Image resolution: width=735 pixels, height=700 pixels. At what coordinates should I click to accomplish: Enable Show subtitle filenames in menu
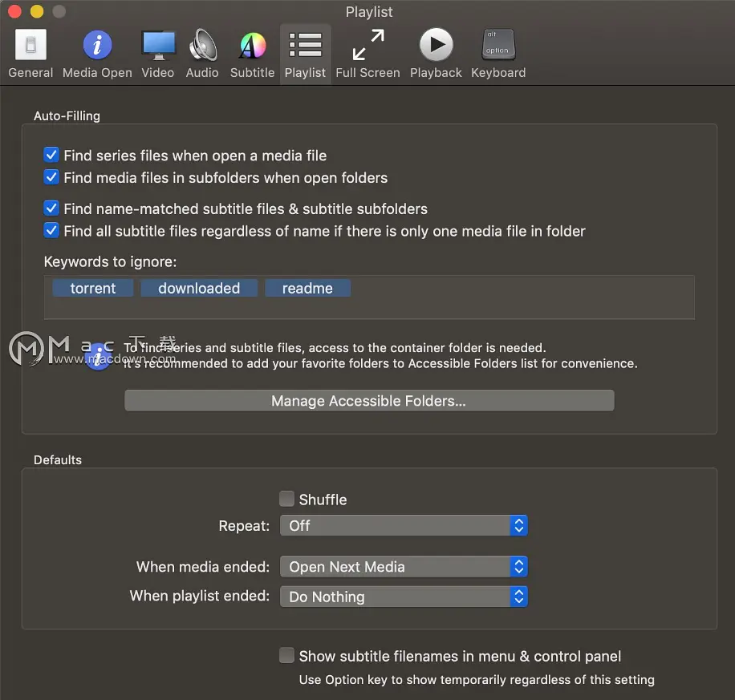pyautogui.click(x=287, y=655)
